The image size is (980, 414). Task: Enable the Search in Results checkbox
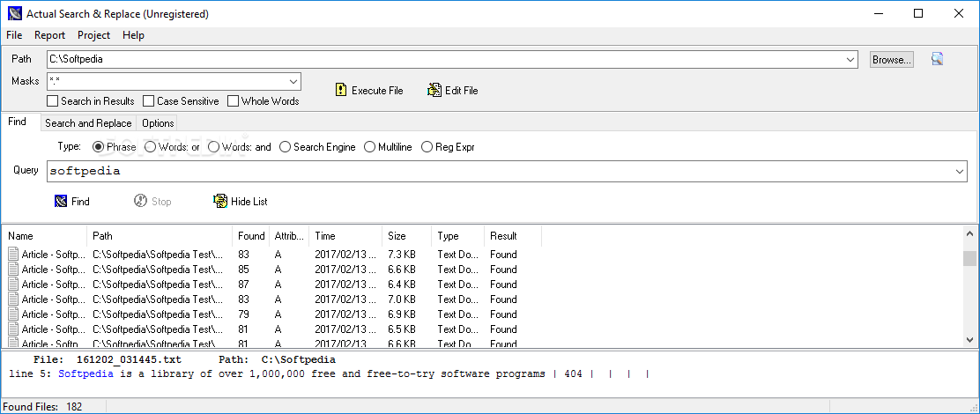click(53, 100)
